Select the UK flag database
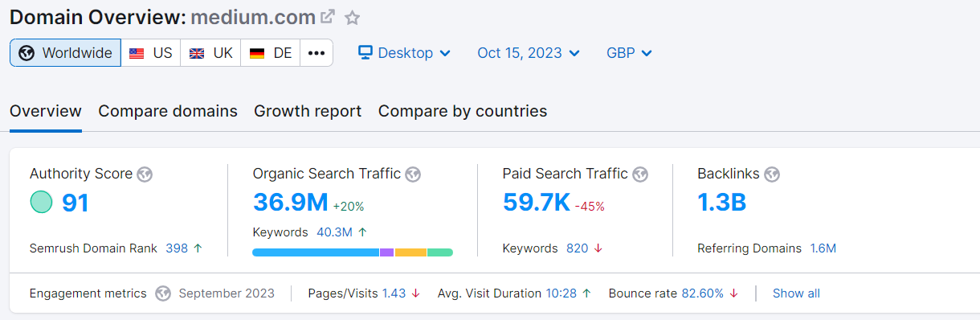This screenshot has height=320, width=980. click(210, 53)
